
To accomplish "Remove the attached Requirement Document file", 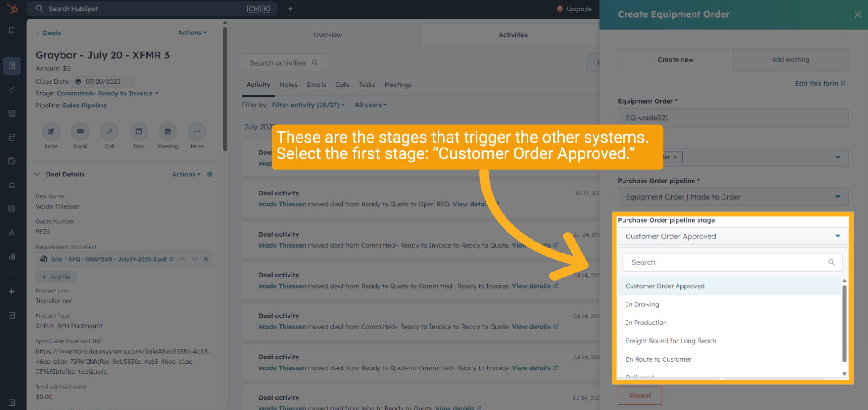I will 206,259.
